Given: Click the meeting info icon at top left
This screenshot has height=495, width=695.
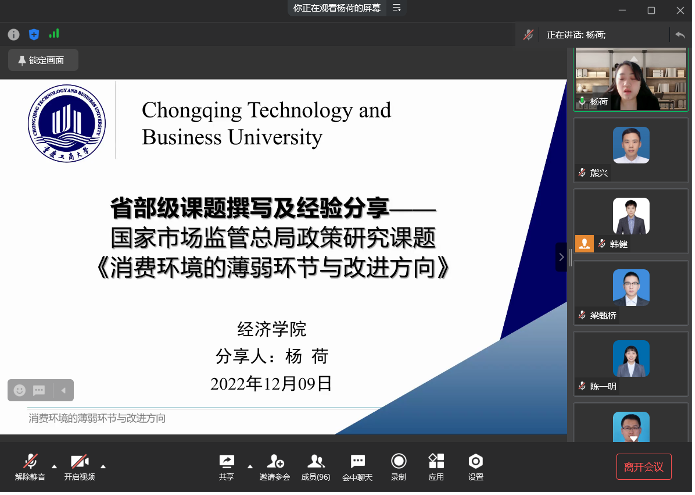Looking at the screenshot, I should tap(14, 34).
